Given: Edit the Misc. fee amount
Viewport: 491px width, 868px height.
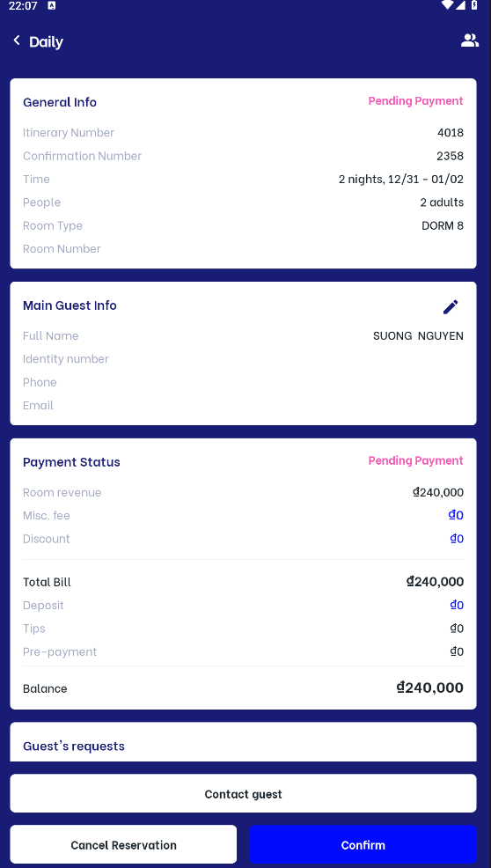Looking at the screenshot, I should [456, 515].
